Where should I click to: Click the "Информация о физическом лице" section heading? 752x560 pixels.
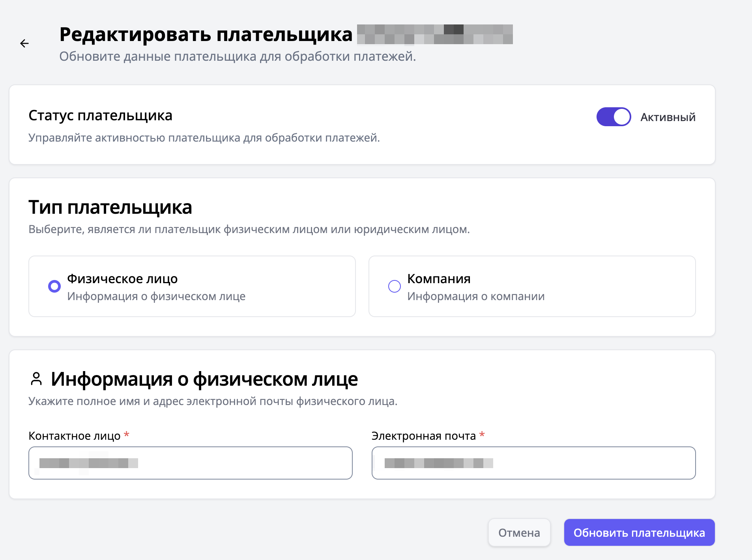204,379
